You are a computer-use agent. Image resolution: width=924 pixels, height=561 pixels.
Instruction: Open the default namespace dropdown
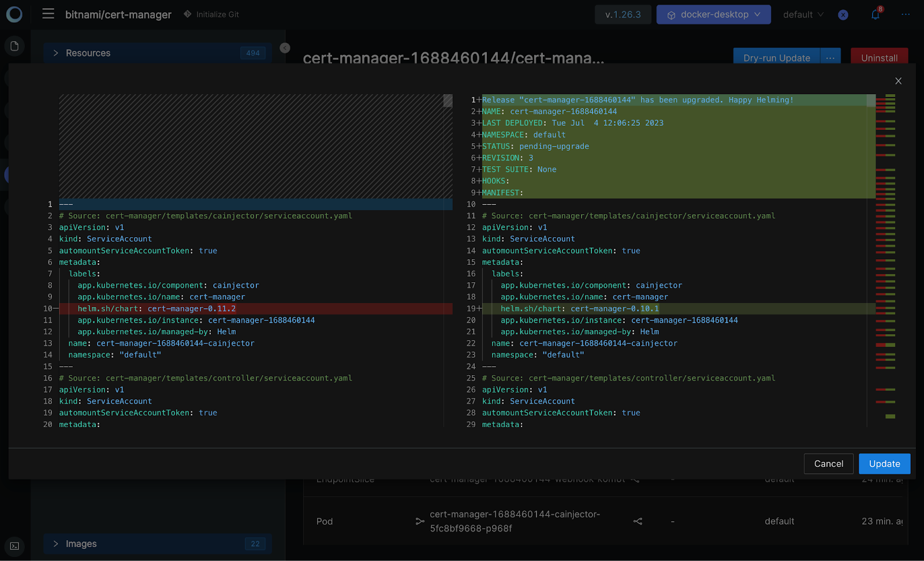[x=803, y=14]
